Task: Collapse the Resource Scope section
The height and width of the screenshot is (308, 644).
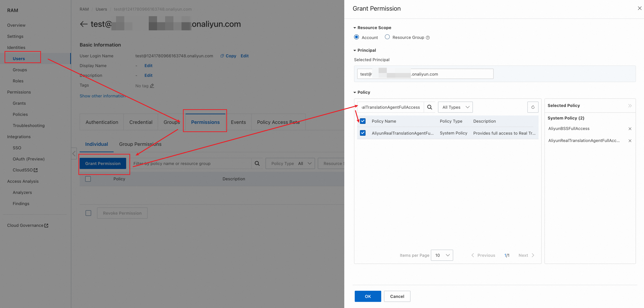Action: click(x=355, y=28)
